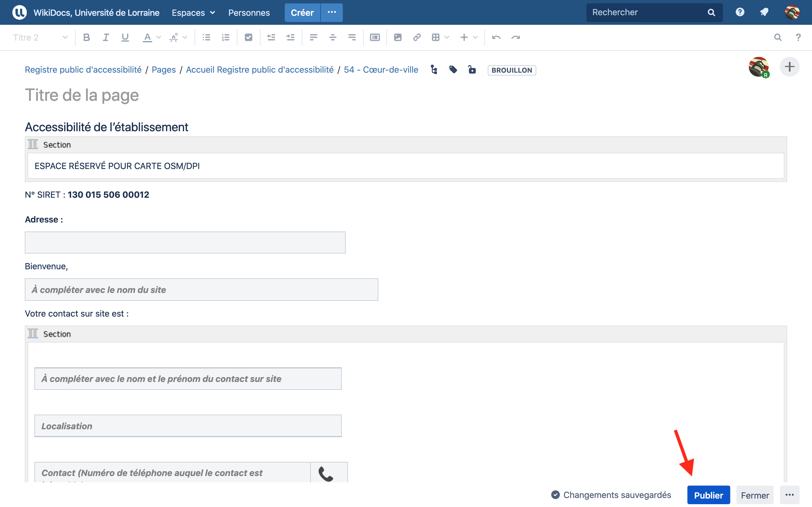The height and width of the screenshot is (507, 812).
Task: Insert a task list checkbox
Action: [248, 37]
